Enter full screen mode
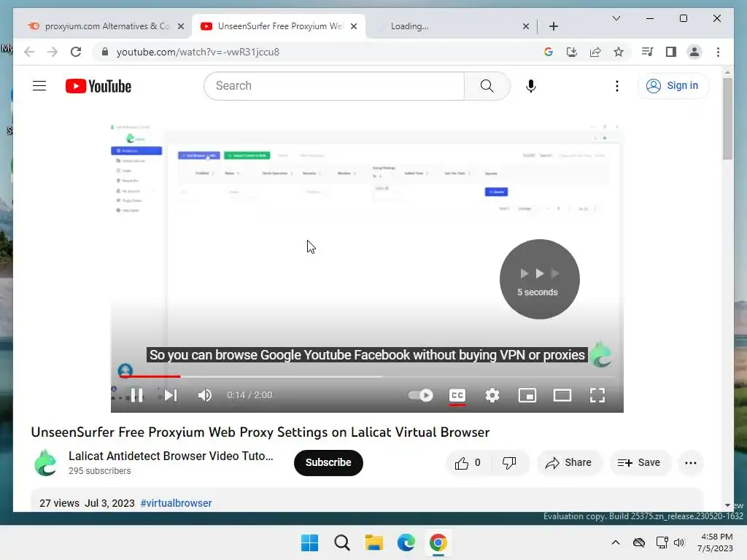Screen dimensions: 747x560 tap(597, 395)
